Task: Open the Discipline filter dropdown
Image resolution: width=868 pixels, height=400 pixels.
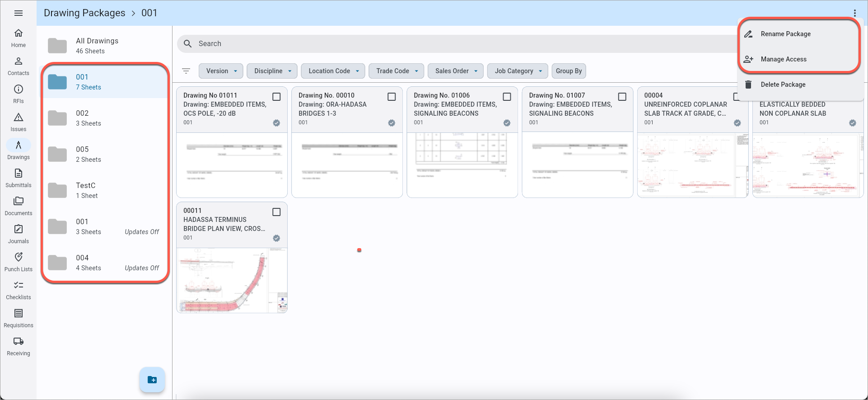Action: tap(272, 71)
